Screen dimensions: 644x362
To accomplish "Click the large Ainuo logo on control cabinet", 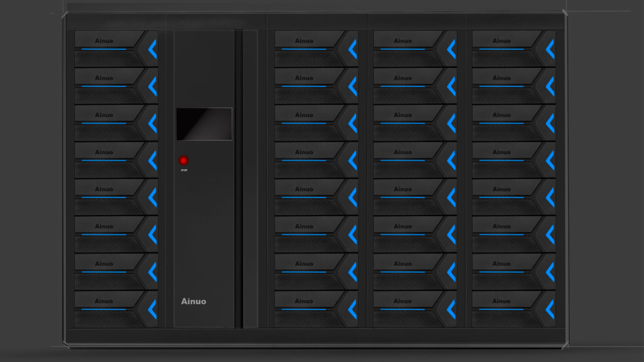I will 194,301.
